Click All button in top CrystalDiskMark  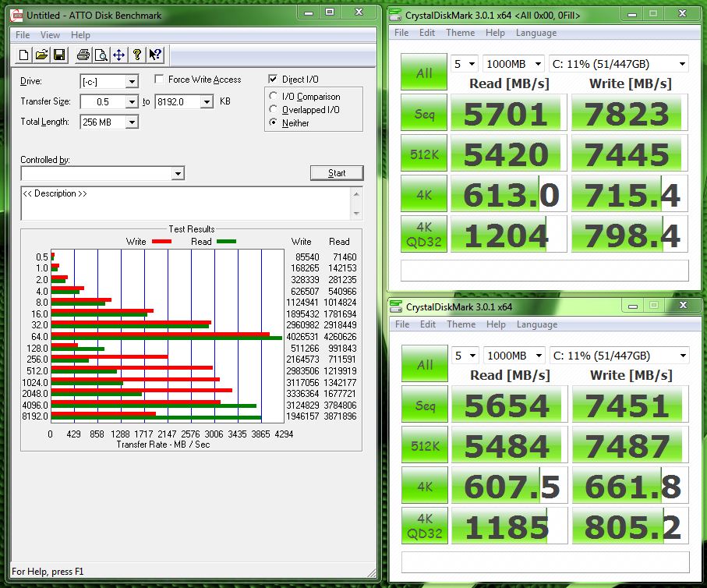tap(424, 73)
